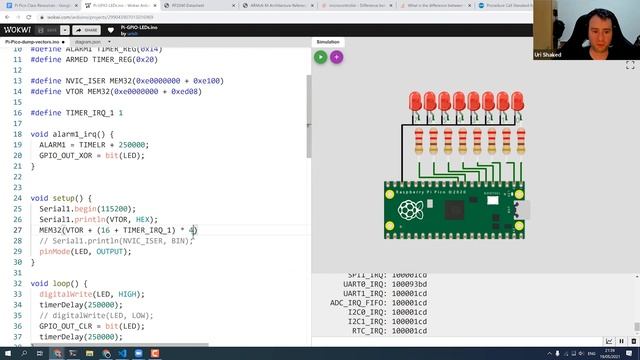640x360 pixels.
Task: Click 'ADC_IRQ_FIFO: 100001cd' in serial output
Action: [378, 303]
